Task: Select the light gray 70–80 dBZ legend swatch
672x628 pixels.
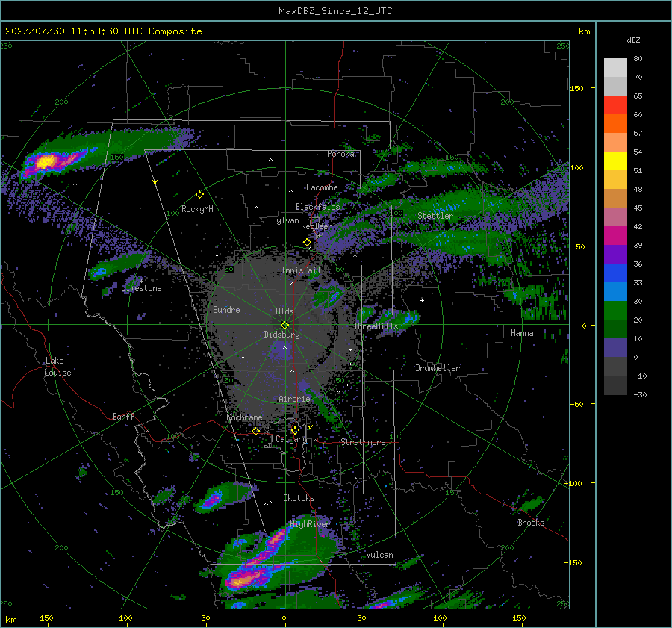Action: point(615,68)
